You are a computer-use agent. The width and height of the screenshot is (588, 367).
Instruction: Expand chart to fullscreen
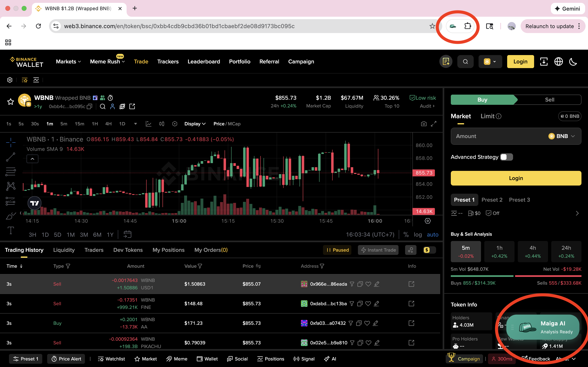[434, 124]
